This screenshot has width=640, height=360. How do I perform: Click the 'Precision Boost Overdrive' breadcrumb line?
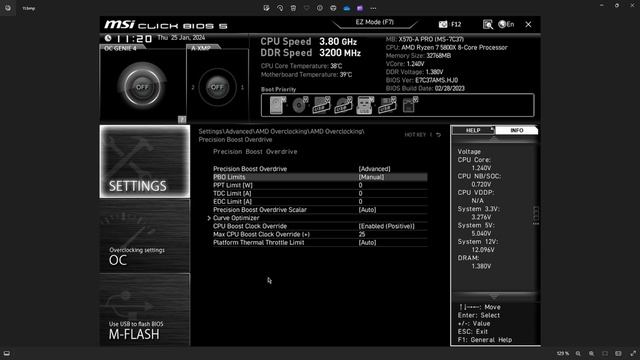click(235, 140)
